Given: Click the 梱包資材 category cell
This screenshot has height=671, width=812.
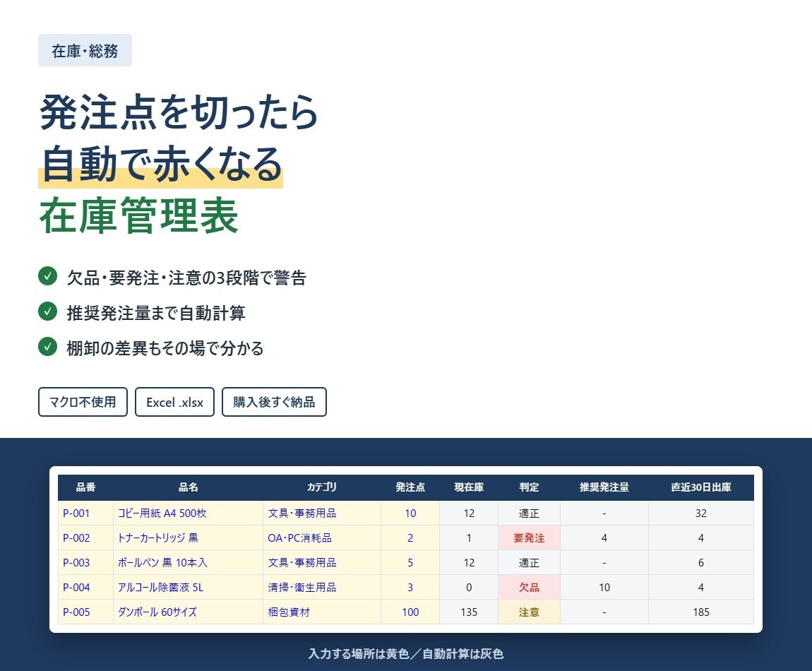Looking at the screenshot, I should tap(321, 612).
